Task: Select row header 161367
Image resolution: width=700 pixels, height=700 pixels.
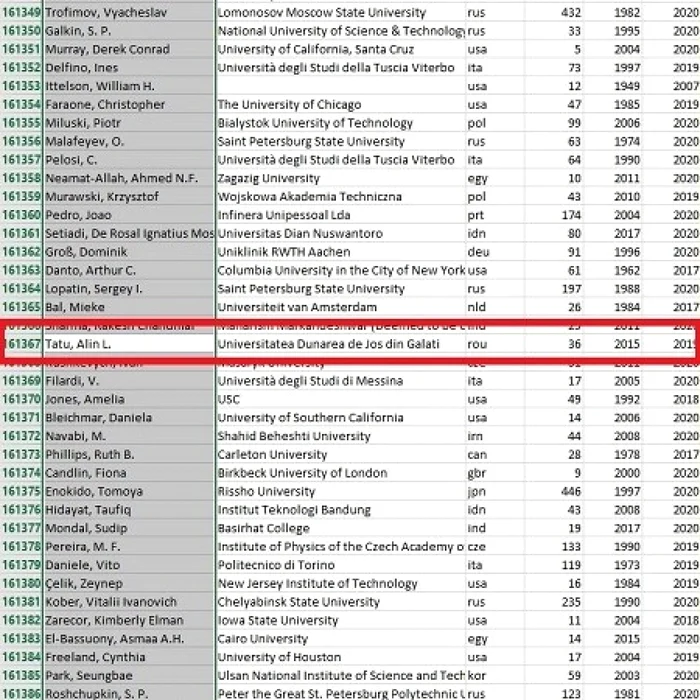Action: tap(21, 344)
